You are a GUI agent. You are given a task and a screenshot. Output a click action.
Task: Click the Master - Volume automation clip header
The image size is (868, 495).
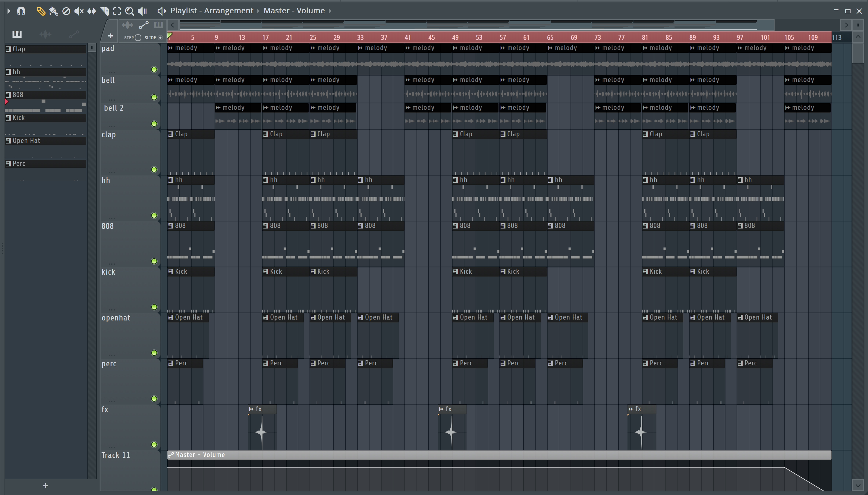click(x=499, y=455)
